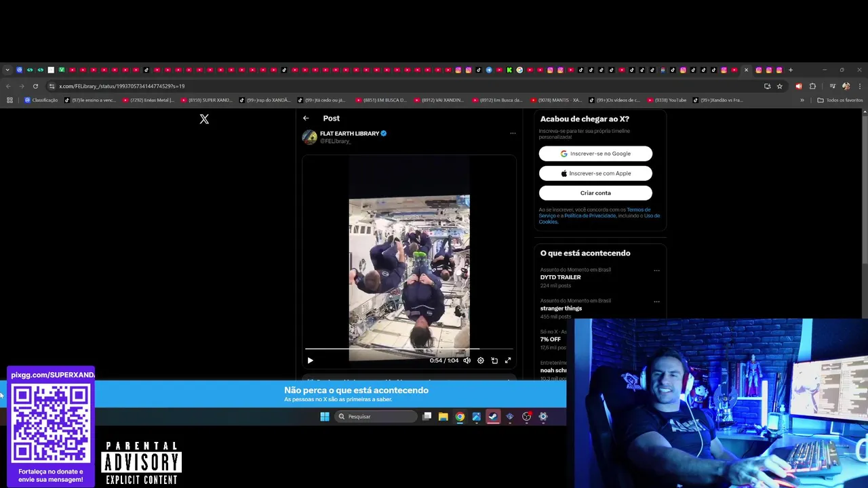Switch to the Telegram tab
This screenshot has height=488, width=868.
[489, 70]
